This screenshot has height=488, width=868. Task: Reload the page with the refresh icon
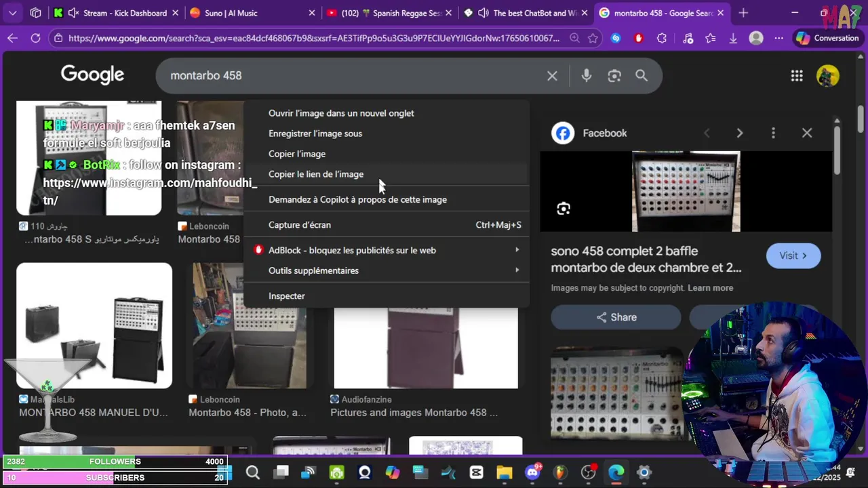pos(36,39)
